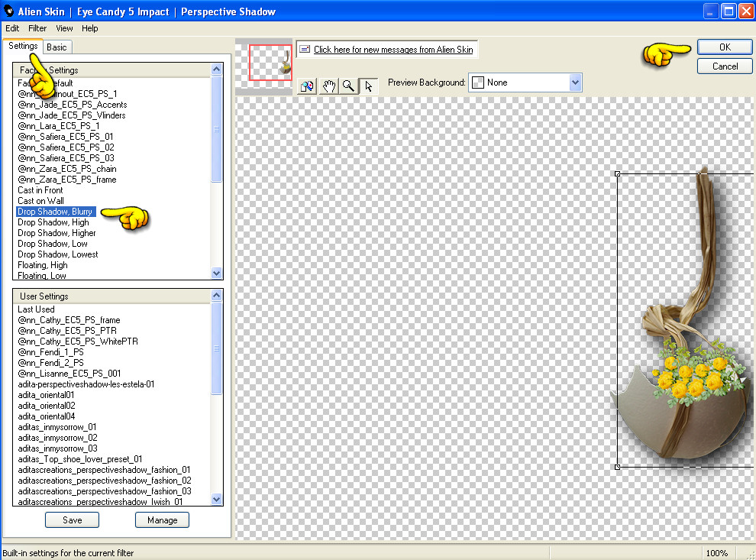Select '@nn_Safiera_EC5_PS_03' preset

pyautogui.click(x=66, y=157)
